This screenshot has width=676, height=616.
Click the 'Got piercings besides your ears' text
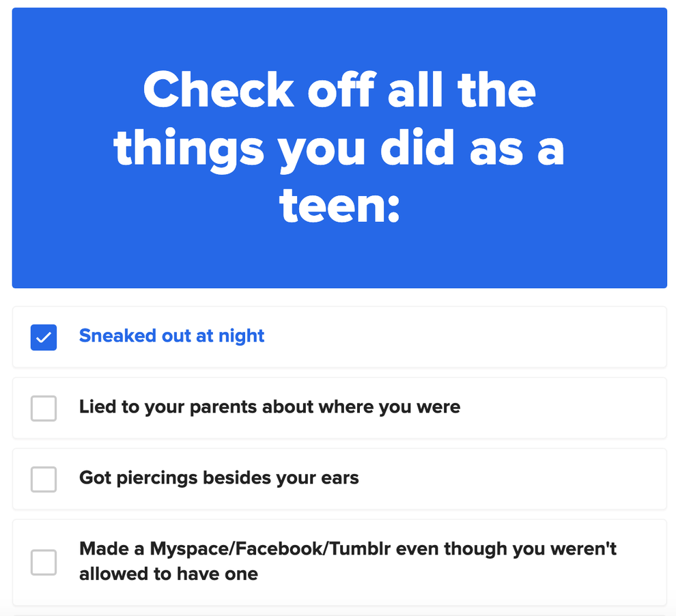[x=219, y=478]
